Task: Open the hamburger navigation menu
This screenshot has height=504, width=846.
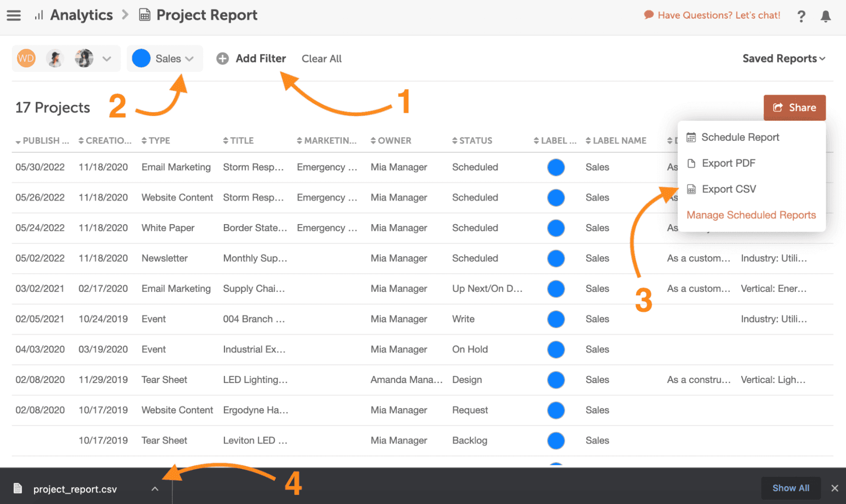Action: (14, 15)
